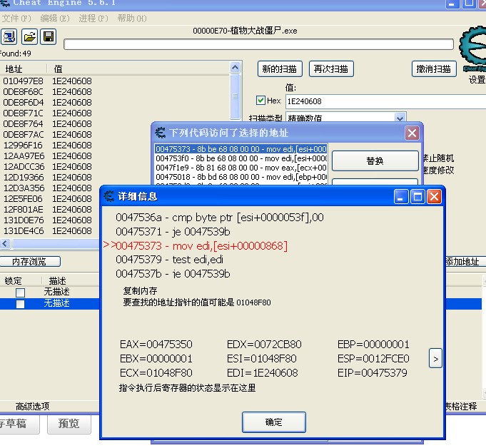Click the 再次扫描 button

[x=331, y=68]
